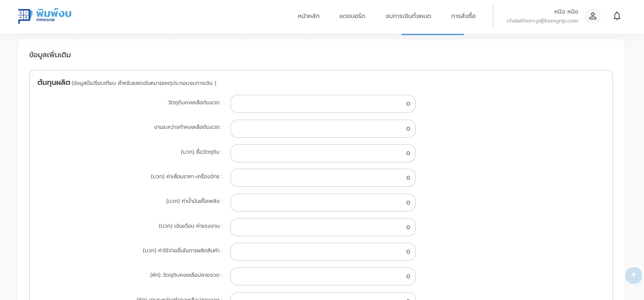Screen dimensions: 644x300
Task: Go to the หน้าหลัก menu
Action: (x=308, y=16)
